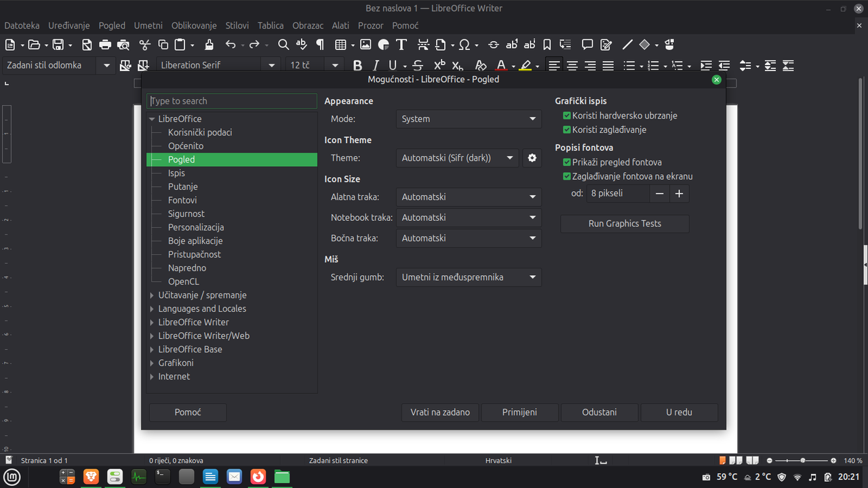Open the Uređivanje menu
868x488 pixels.
(69, 25)
